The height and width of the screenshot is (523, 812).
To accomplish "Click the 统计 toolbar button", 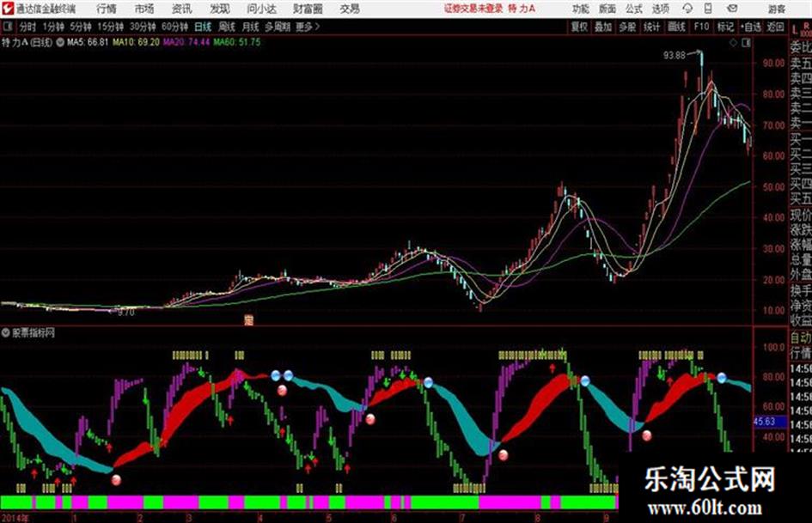I will tap(651, 27).
